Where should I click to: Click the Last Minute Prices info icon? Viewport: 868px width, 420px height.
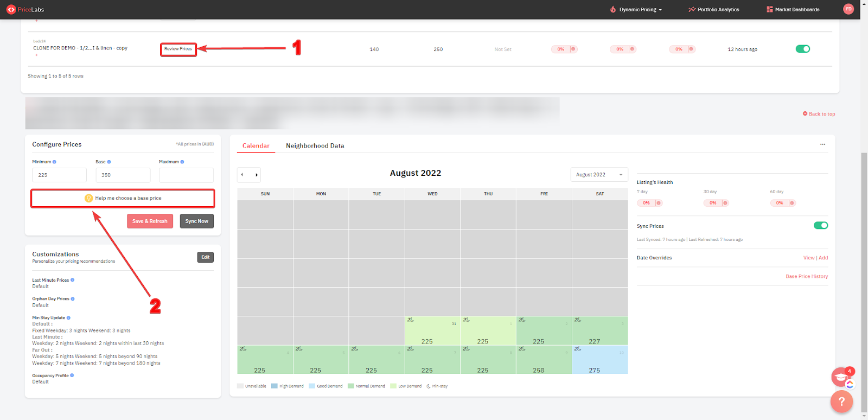point(73,280)
